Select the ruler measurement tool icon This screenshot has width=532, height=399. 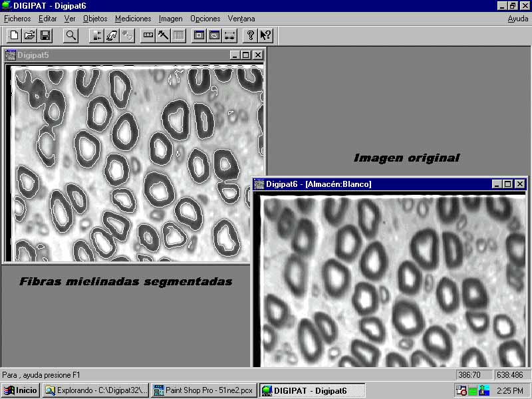point(148,35)
